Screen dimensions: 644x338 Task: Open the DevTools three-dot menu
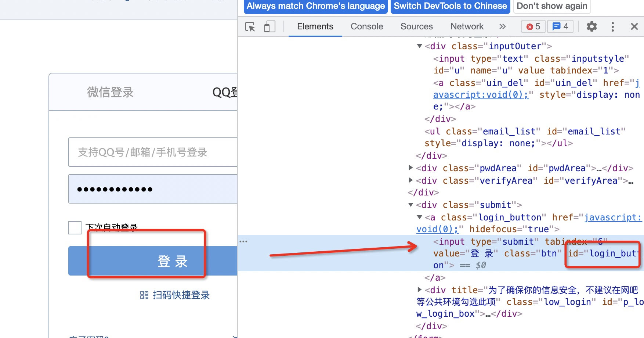click(x=612, y=26)
